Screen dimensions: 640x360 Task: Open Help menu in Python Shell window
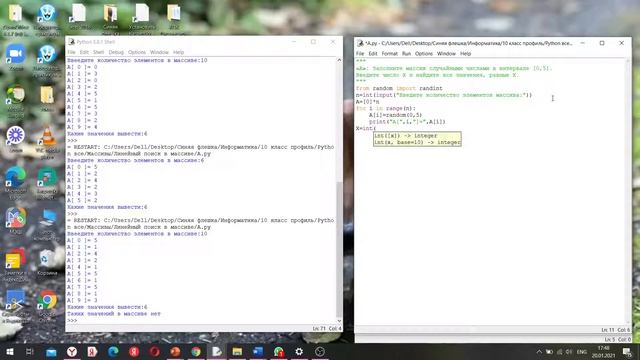point(178,52)
